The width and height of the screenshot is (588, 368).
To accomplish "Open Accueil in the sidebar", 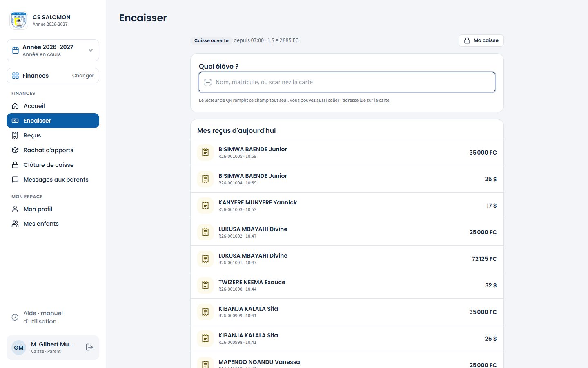I will (53, 106).
